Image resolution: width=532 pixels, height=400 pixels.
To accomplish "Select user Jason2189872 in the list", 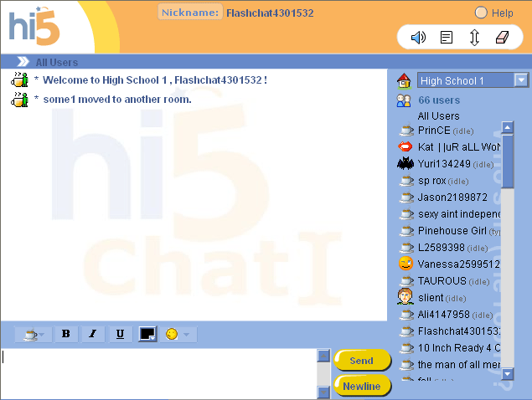I will pos(452,197).
